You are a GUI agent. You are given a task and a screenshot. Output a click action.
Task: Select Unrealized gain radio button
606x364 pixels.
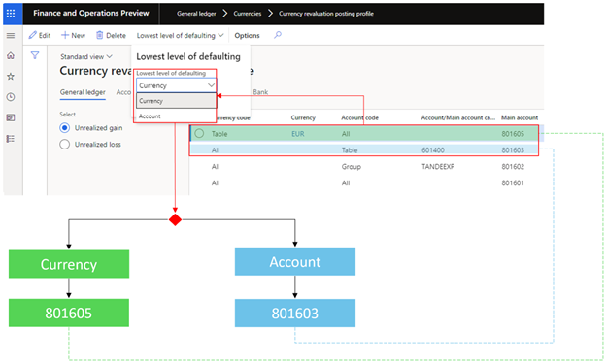[64, 128]
